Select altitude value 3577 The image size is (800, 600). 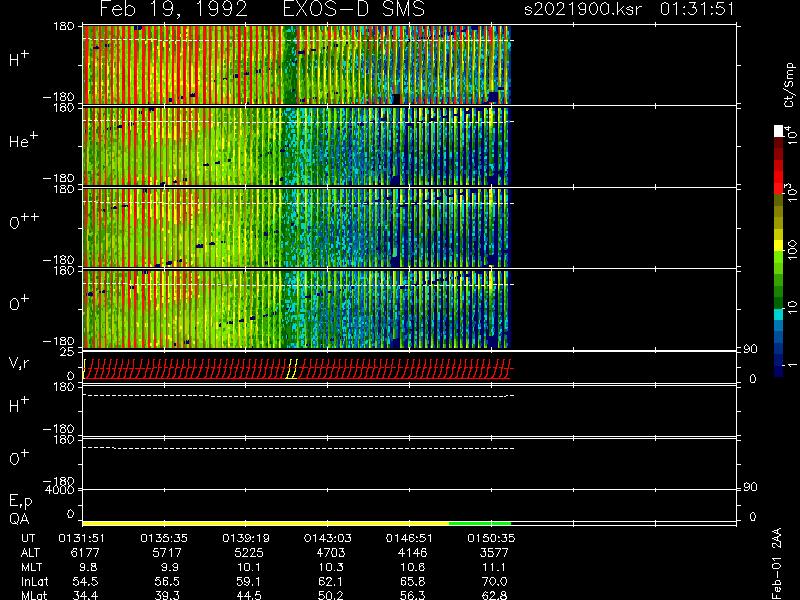click(494, 553)
